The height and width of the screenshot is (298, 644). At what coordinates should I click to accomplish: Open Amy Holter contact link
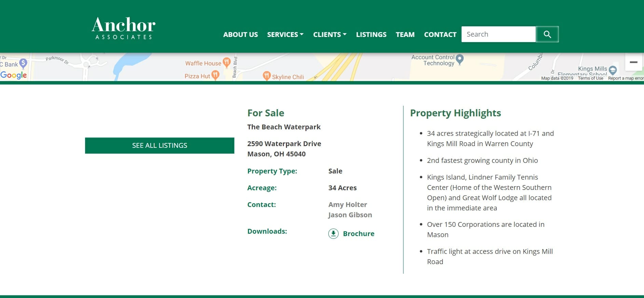(347, 205)
